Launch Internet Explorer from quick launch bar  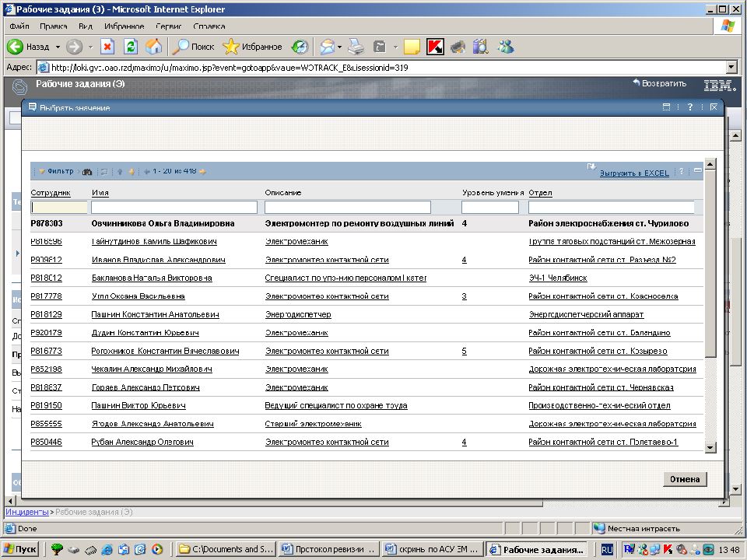107,549
